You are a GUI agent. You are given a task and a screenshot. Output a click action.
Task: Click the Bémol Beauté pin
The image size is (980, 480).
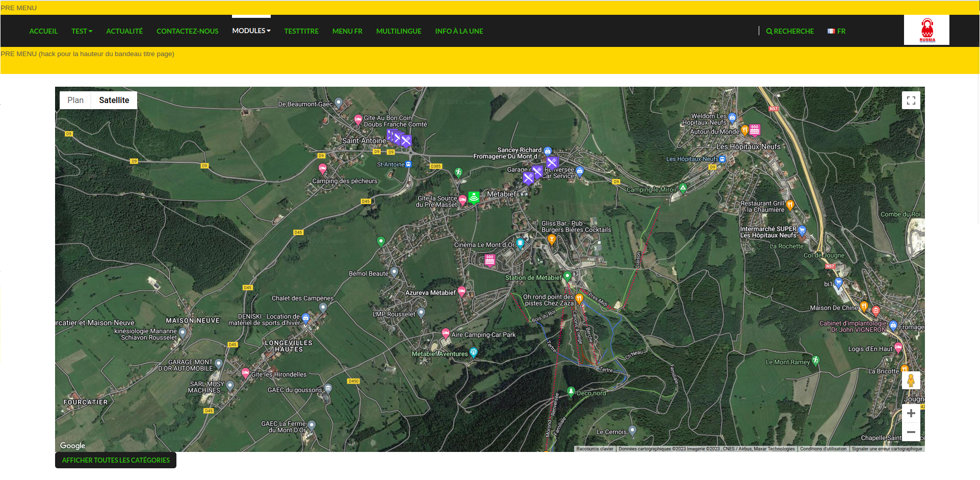coord(394,272)
